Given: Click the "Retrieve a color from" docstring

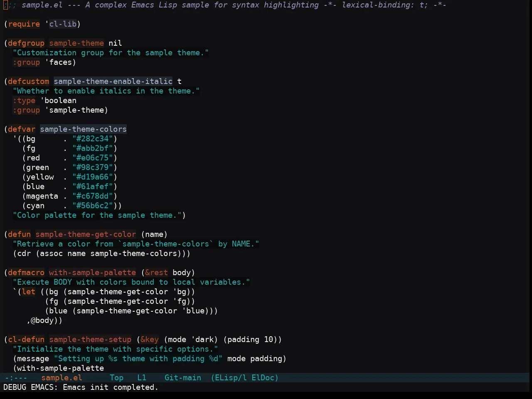Looking at the screenshot, I should [136, 244].
